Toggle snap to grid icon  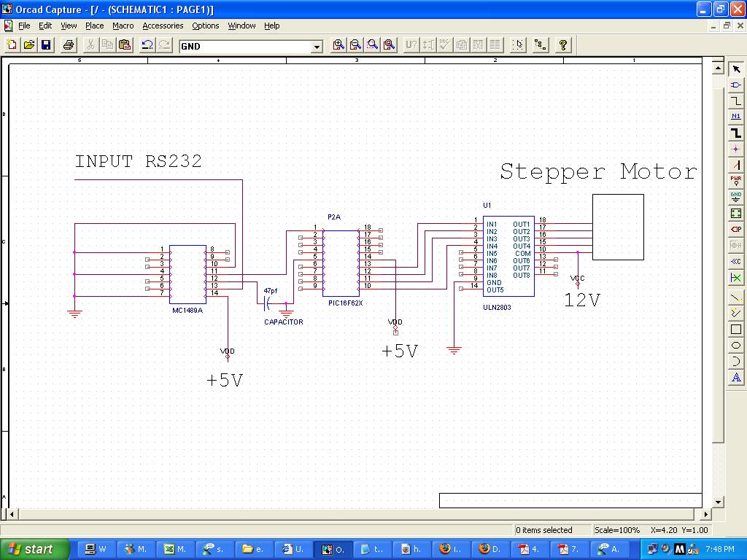(x=518, y=45)
